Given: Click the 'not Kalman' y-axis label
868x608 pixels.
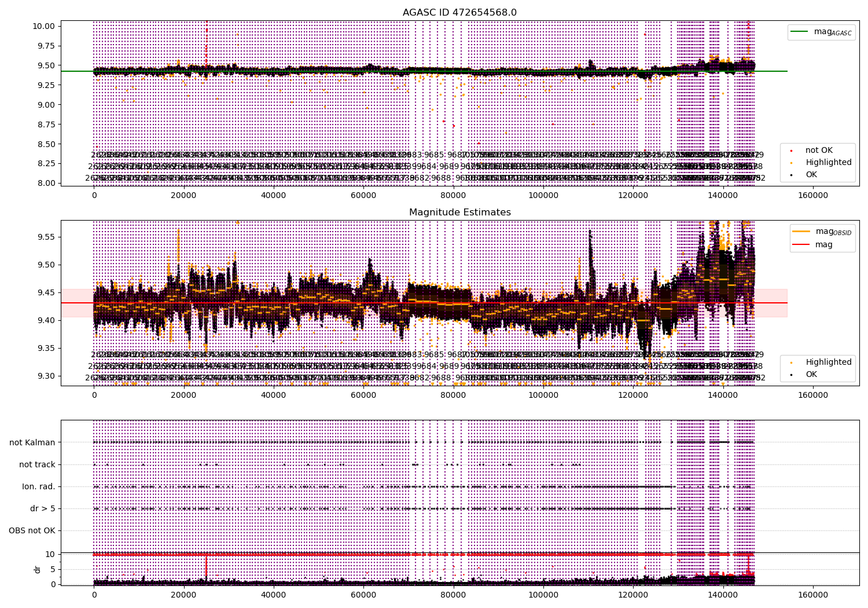Looking at the screenshot, I should 32,442.
